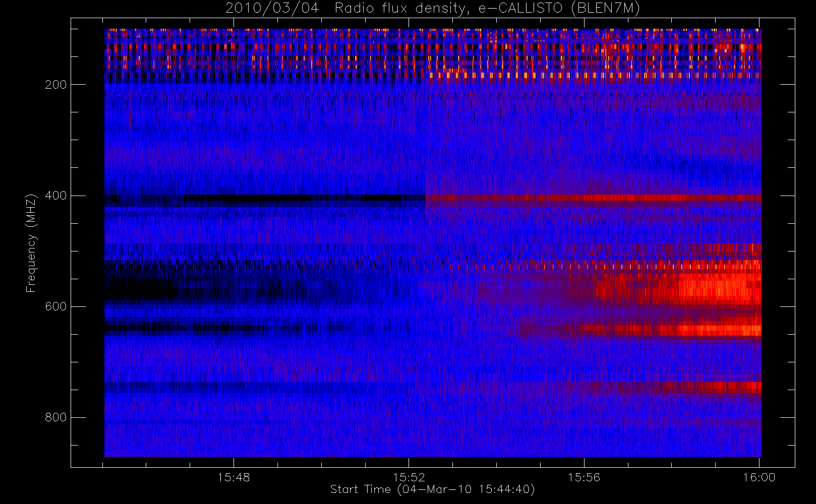This screenshot has width=816, height=504.
Task: Select the 'Frequency (MHZ)' axis label
Action: [31, 243]
